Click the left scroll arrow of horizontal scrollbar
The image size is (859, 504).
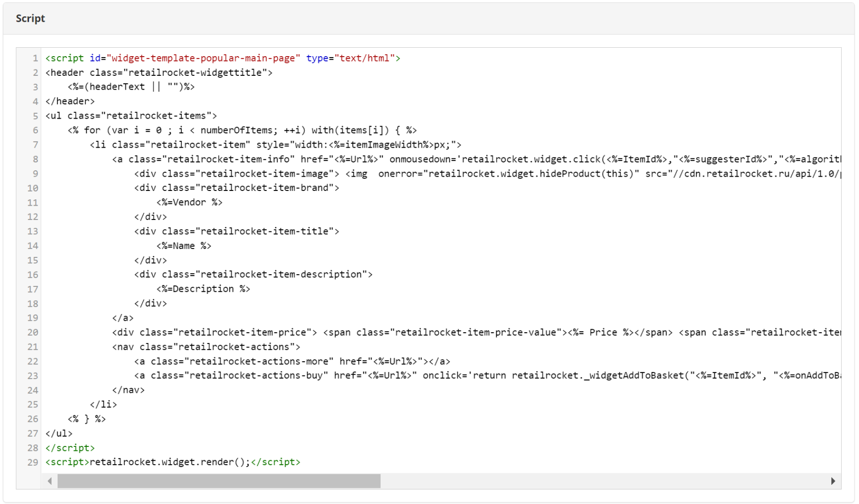point(50,481)
